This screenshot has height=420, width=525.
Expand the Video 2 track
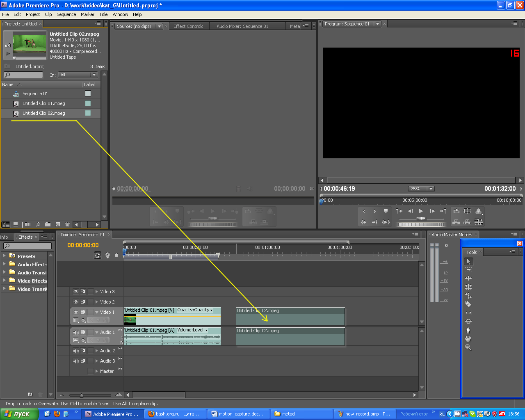97,302
